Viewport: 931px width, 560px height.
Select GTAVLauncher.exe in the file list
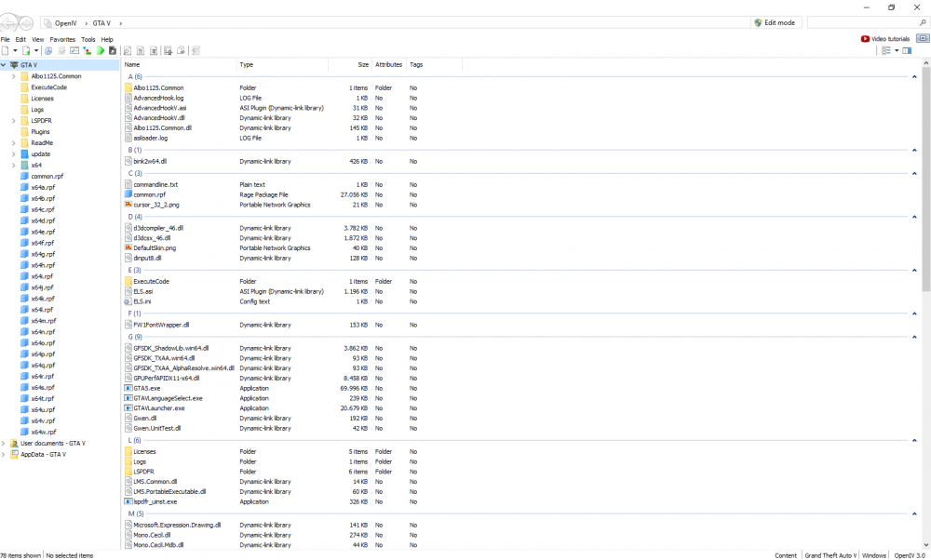[159, 408]
